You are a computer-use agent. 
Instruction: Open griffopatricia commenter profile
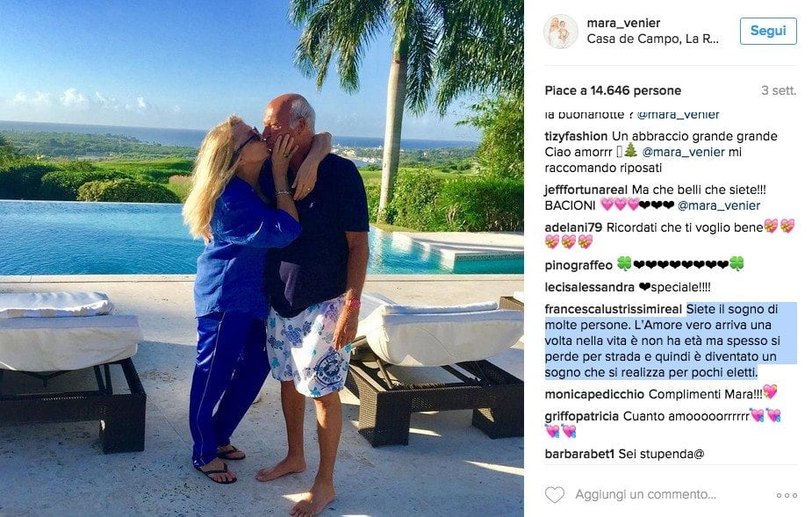pos(581,417)
